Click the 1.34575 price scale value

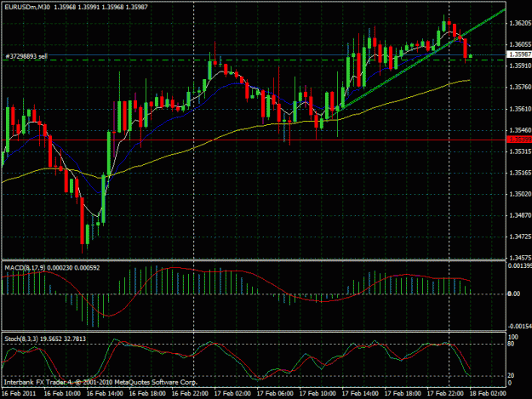pyautogui.click(x=520, y=258)
